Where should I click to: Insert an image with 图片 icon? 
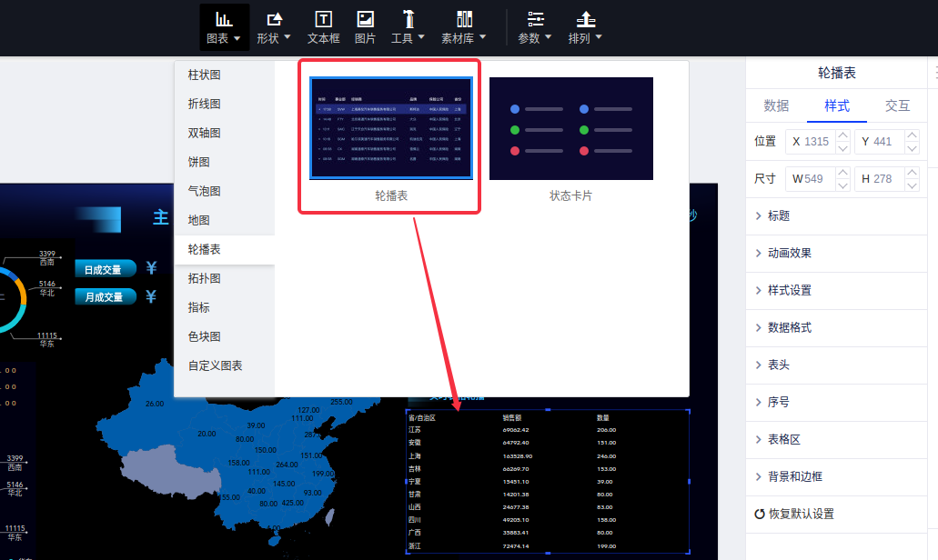(365, 19)
